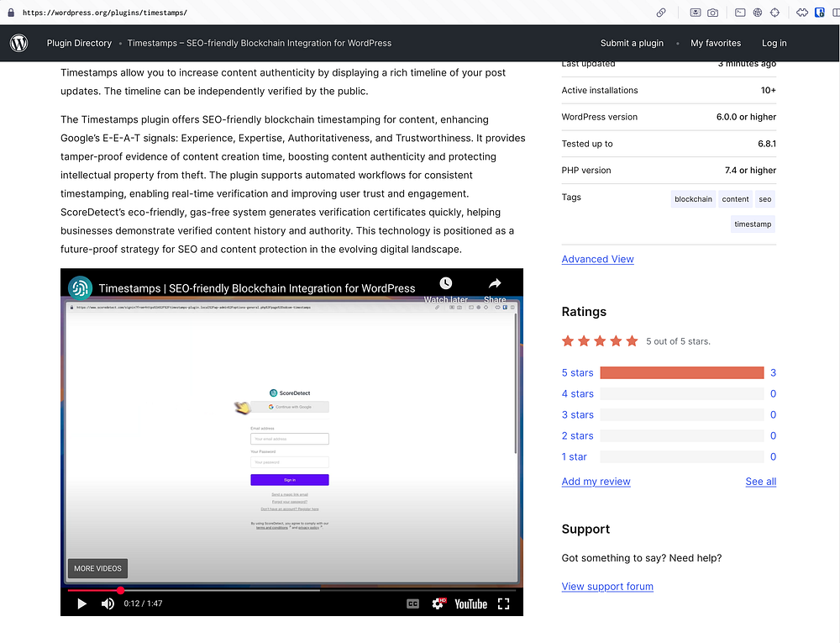Open the terminal console icon
840x643 pixels.
point(740,13)
